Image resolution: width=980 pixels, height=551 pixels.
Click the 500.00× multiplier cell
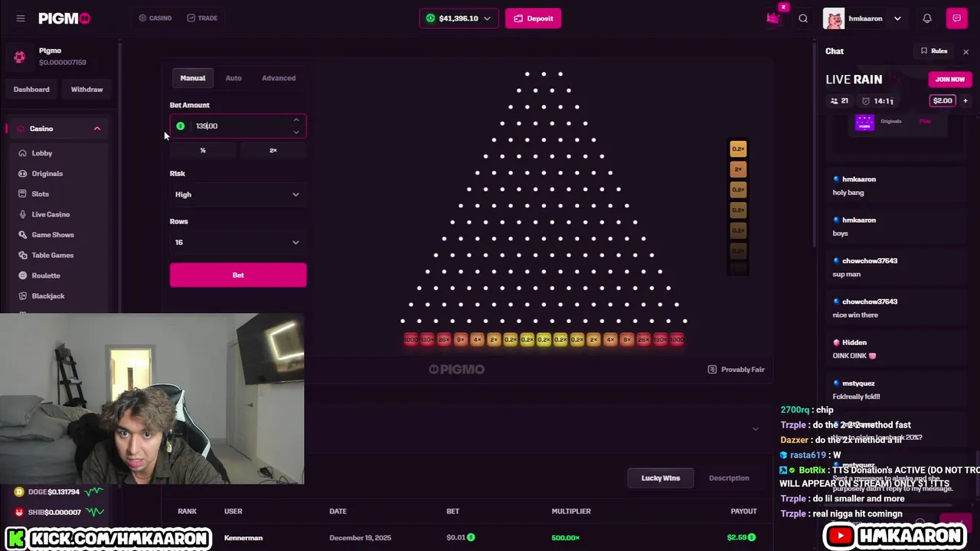(x=565, y=538)
